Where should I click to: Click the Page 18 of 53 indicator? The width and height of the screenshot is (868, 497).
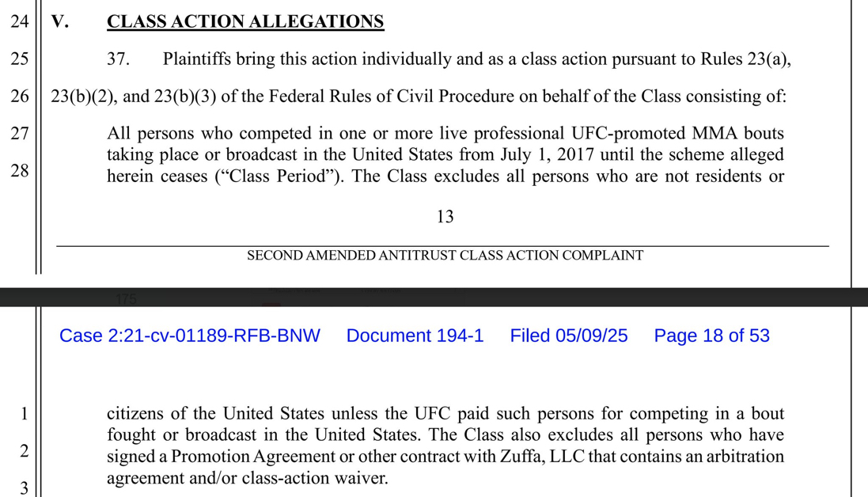[x=711, y=336]
